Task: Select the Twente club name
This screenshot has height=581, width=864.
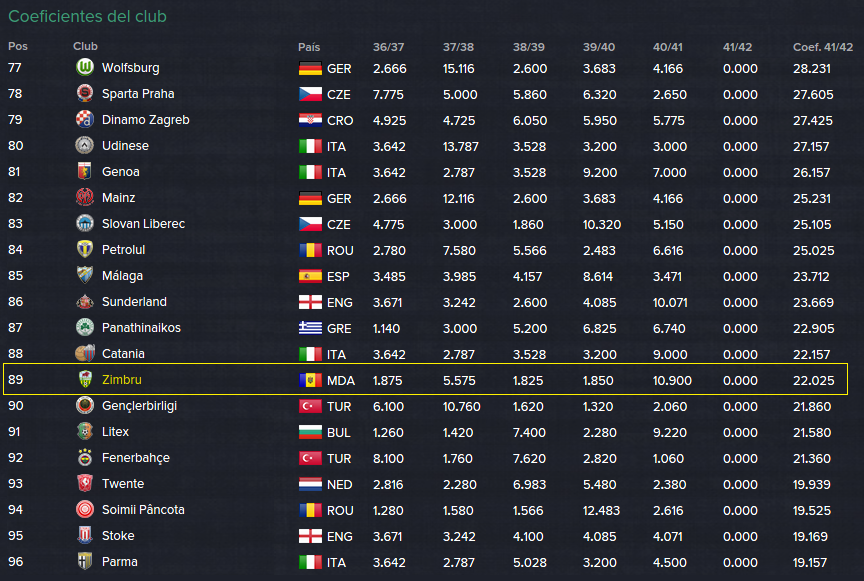Action: pyautogui.click(x=123, y=483)
